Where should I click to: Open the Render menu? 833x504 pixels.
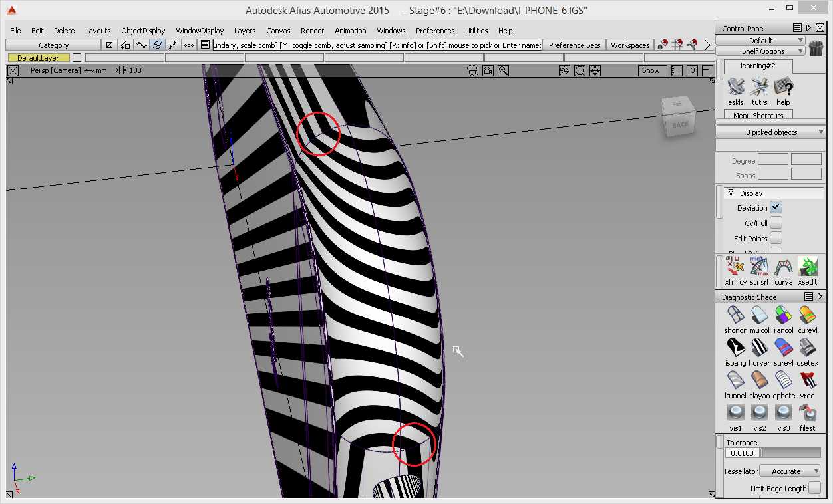[312, 31]
